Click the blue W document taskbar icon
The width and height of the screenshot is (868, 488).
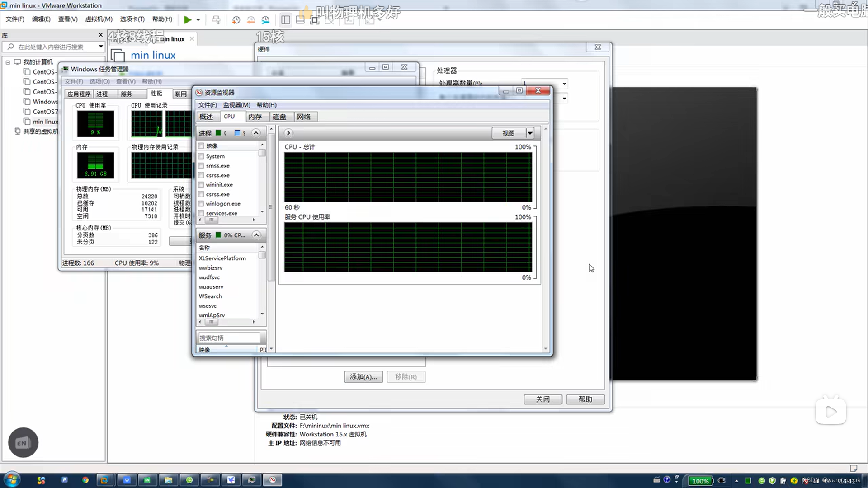pos(127,480)
